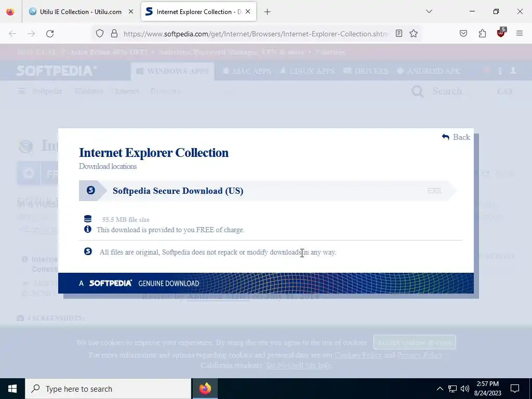Reload the page with the refresh icon
Screen dimensions: 532x399
[50, 34]
